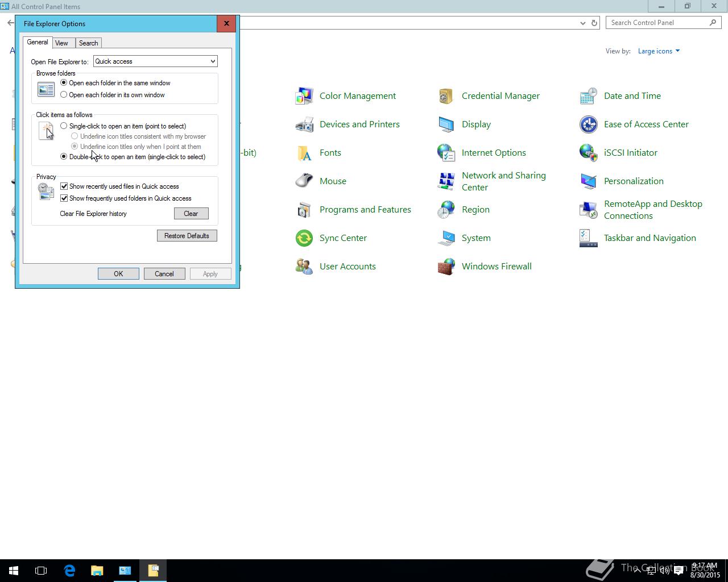Choose Underline icon titles consistent with browser

pyautogui.click(x=75, y=136)
